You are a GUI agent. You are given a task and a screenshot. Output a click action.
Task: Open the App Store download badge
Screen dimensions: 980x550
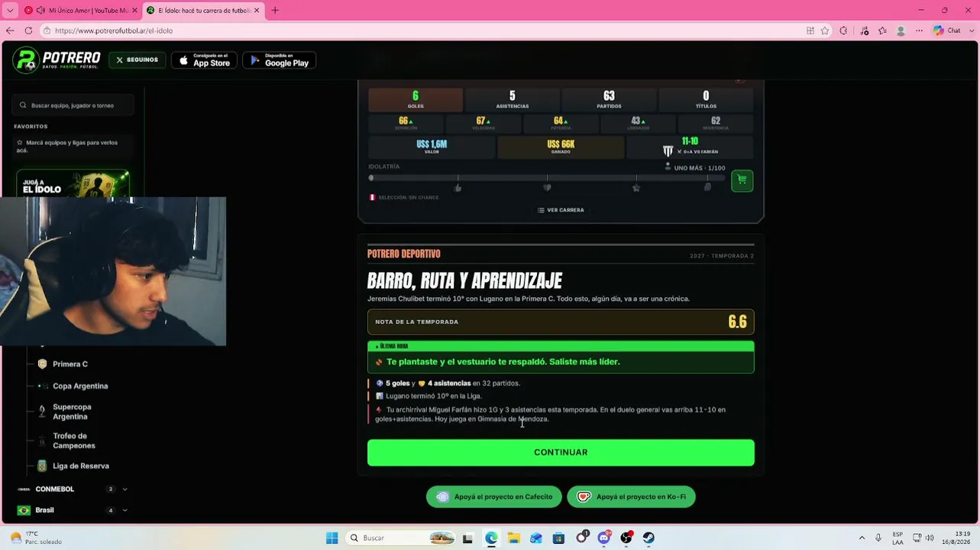tap(204, 60)
